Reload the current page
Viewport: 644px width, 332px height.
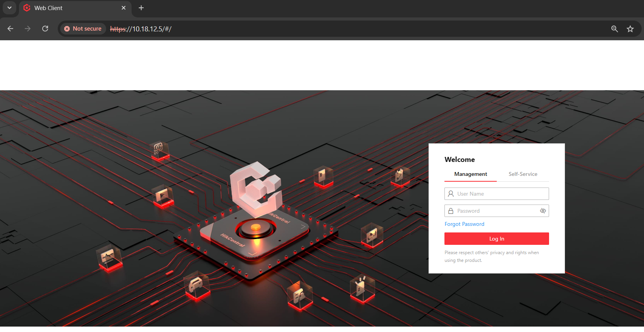click(x=45, y=29)
